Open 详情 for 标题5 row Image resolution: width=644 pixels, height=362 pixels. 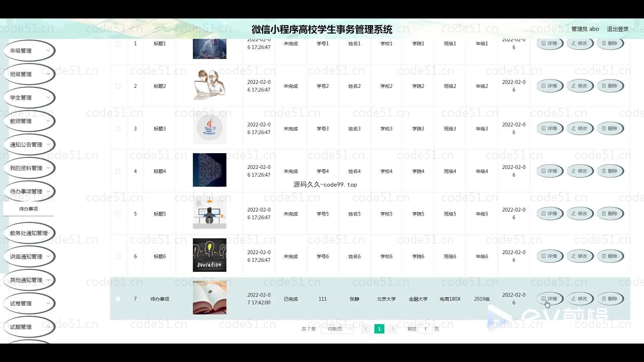549,214
